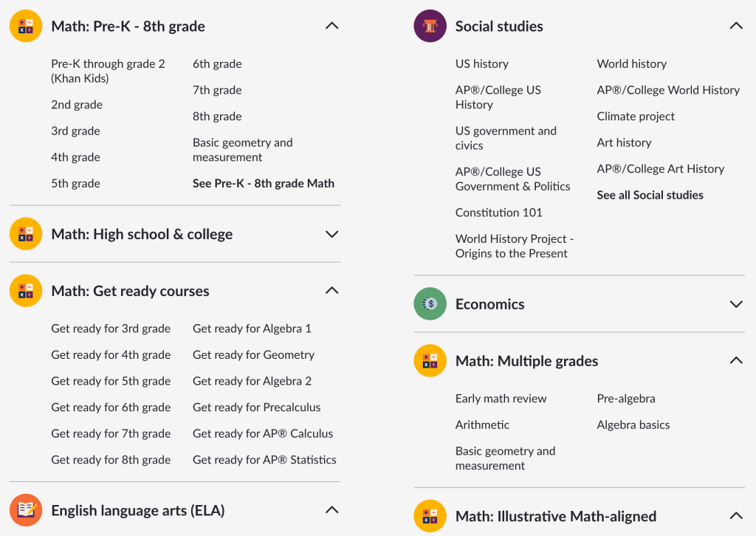Click the Math: Multiple grades icon

430,360
